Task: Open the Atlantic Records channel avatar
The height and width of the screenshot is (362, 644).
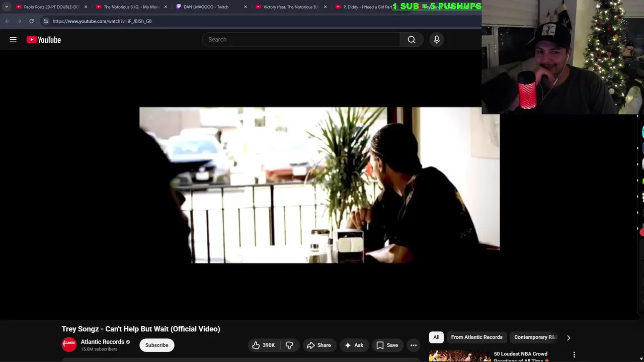Action: pyautogui.click(x=69, y=345)
